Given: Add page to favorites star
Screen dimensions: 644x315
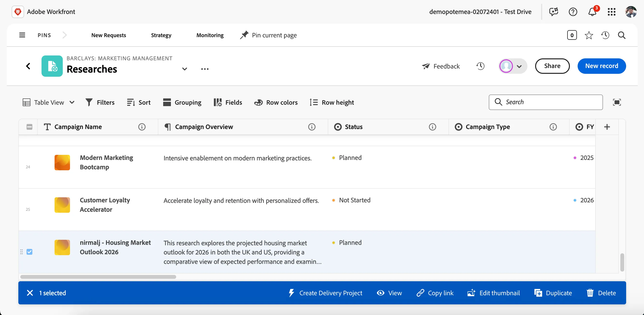Looking at the screenshot, I should tap(589, 35).
